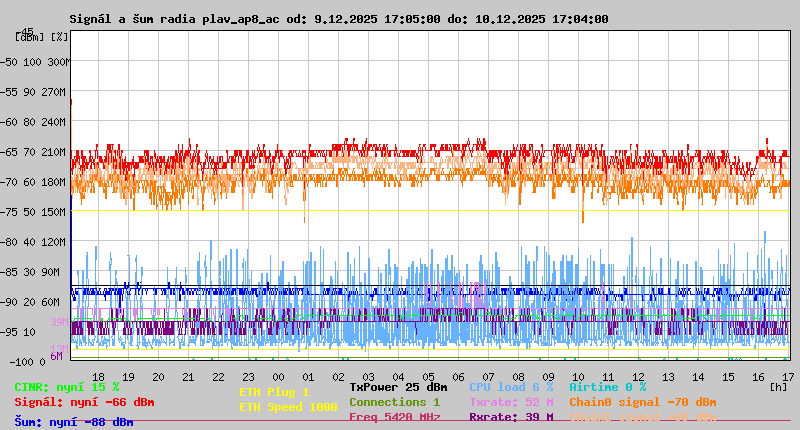
Task: Select the orange Chain0 signal legend entry
Action: coord(642,402)
